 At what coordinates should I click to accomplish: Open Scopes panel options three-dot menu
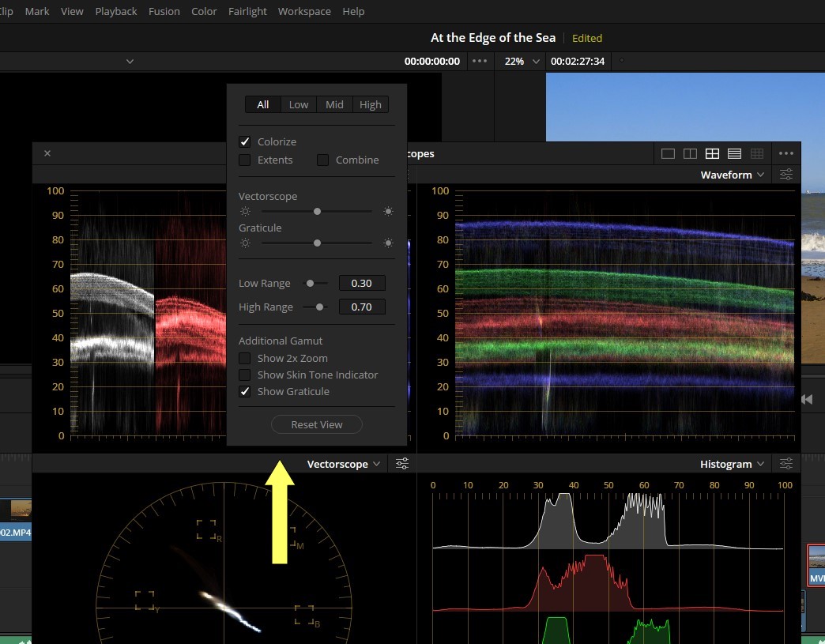[786, 153]
